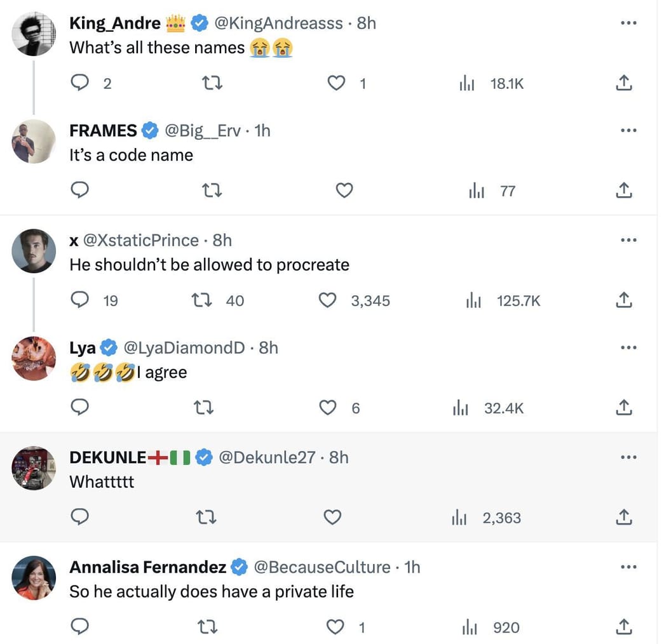Open more options menu on King_Andre's tweet
Viewport: 664px width, 644px height.
point(628,23)
